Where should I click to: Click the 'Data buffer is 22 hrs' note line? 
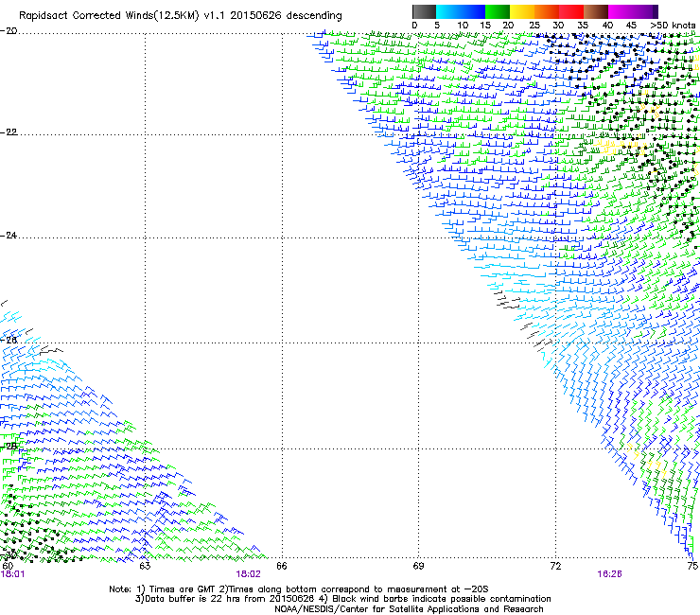coord(342,599)
